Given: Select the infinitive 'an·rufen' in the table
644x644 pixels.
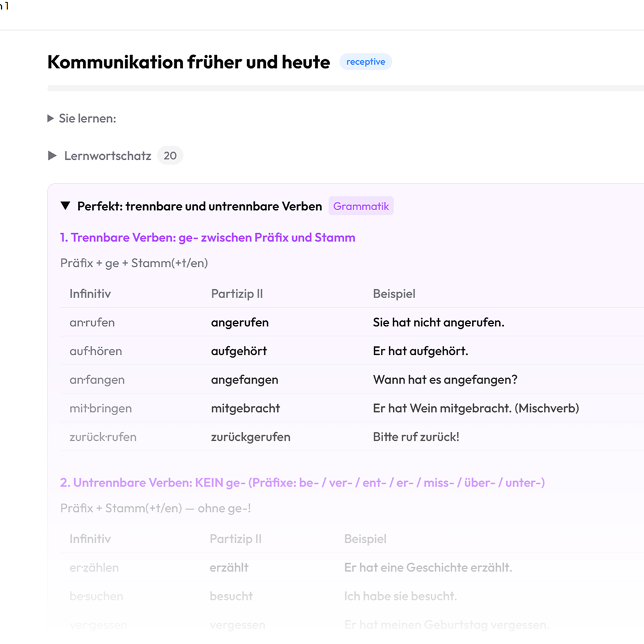Looking at the screenshot, I should tap(92, 323).
